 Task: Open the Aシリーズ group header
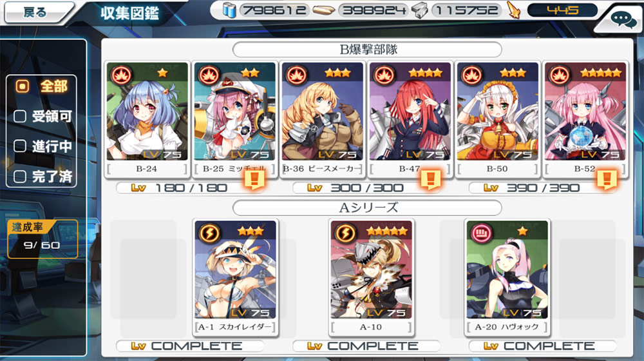pyautogui.click(x=367, y=208)
